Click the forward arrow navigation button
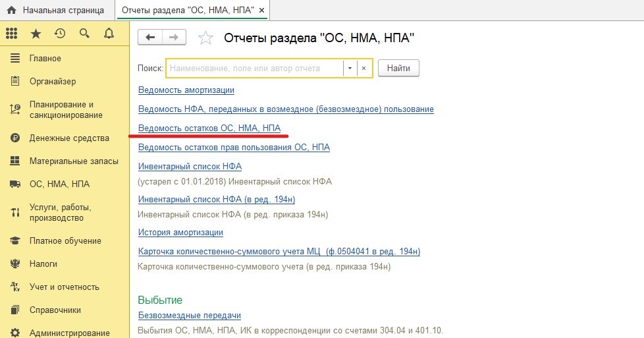 coord(174,38)
